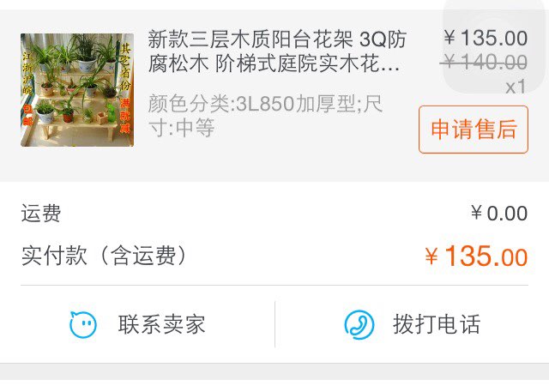Click the 实付款（含运费） label
Image resolution: width=549 pixels, height=392 pixels.
click(x=106, y=256)
